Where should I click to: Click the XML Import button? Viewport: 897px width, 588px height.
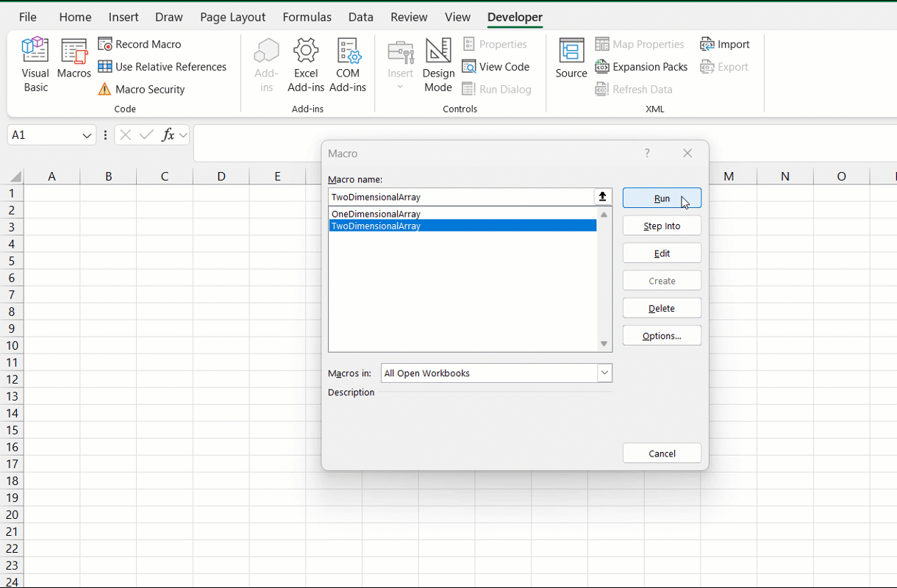click(725, 44)
